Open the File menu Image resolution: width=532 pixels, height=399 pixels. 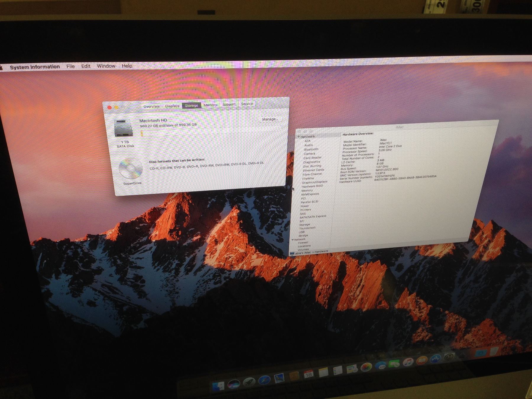70,66
